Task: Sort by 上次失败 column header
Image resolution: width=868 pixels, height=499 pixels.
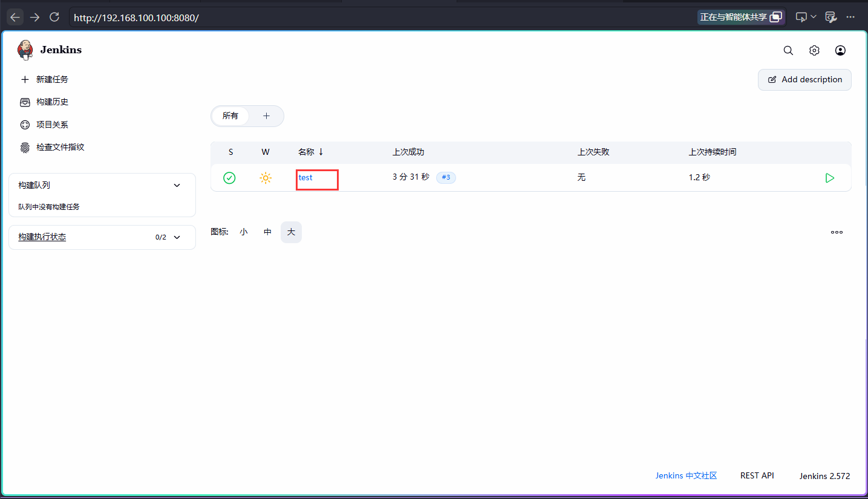Action: [593, 152]
